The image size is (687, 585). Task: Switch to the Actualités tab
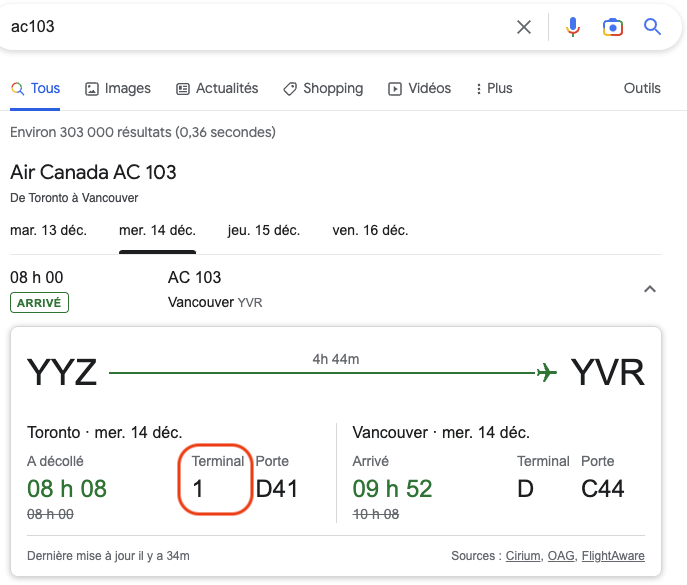click(x=217, y=88)
